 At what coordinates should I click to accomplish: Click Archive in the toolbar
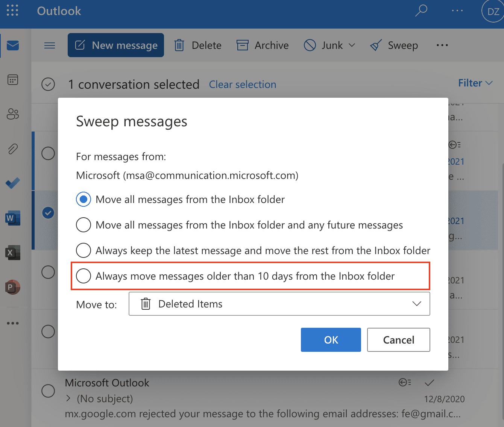[263, 45]
